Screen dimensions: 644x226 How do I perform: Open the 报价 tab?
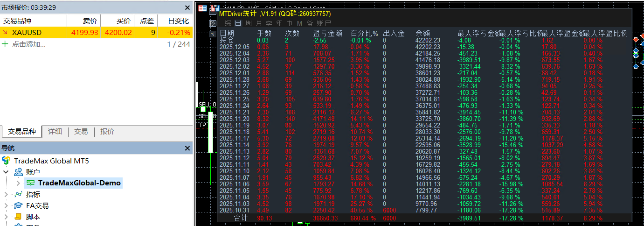click(107, 132)
